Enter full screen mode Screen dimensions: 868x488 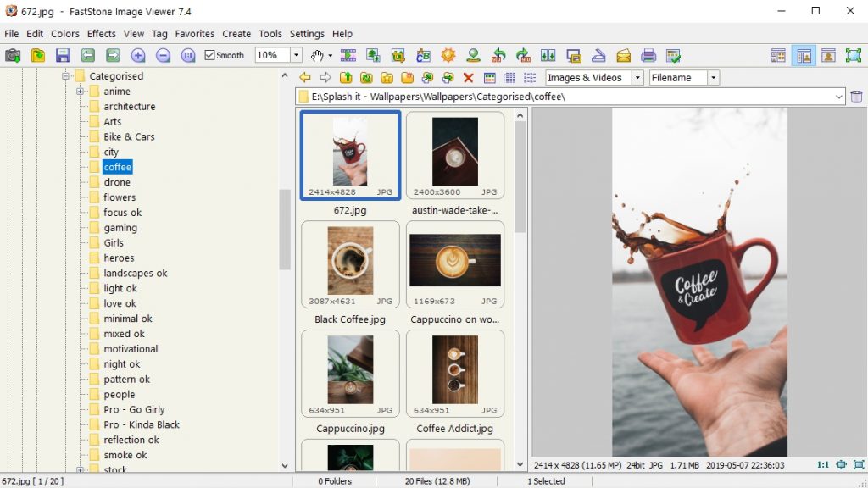853,56
